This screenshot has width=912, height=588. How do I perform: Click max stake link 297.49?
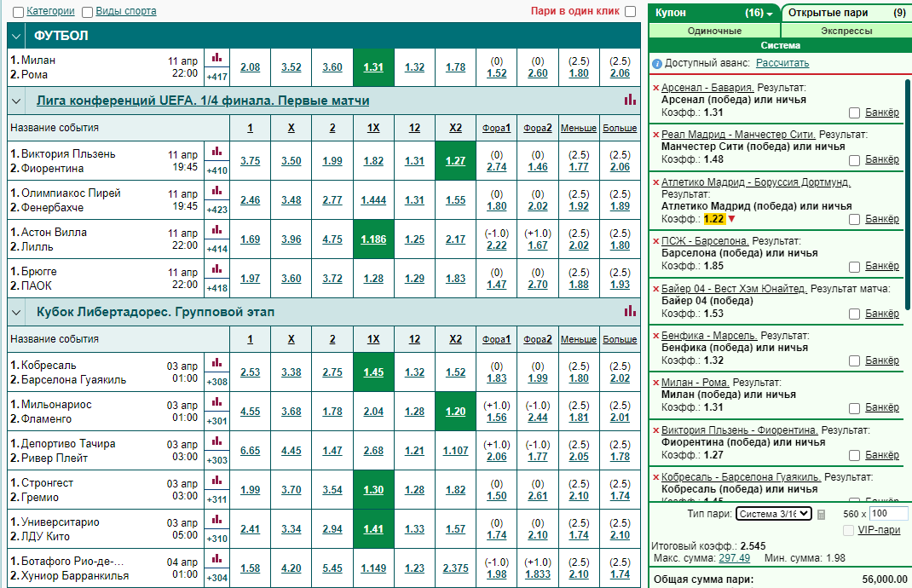[734, 558]
